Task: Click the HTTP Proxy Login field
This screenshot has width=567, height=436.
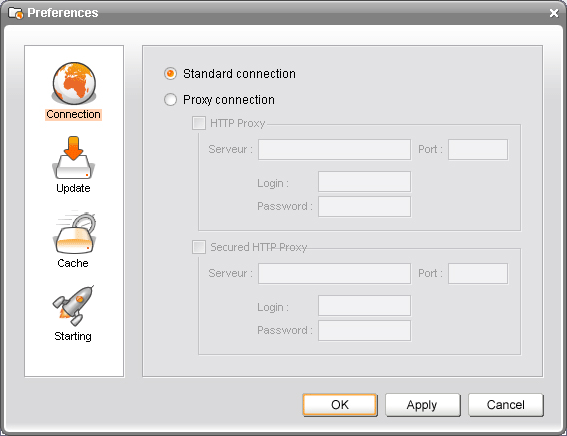Action: 364,181
